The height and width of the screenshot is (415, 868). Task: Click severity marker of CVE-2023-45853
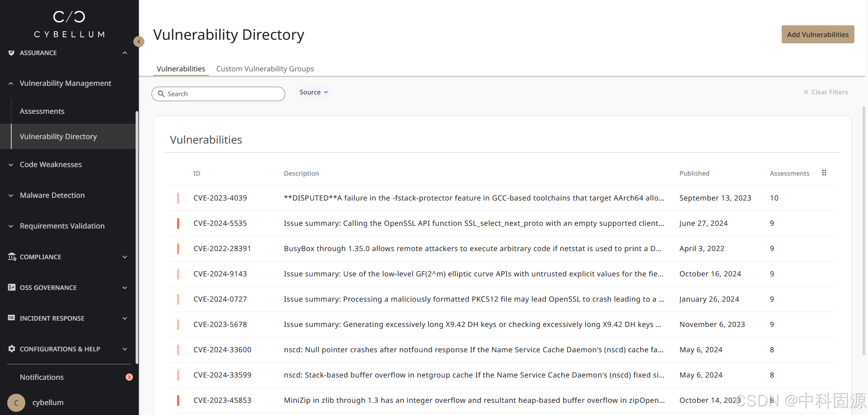click(x=178, y=400)
